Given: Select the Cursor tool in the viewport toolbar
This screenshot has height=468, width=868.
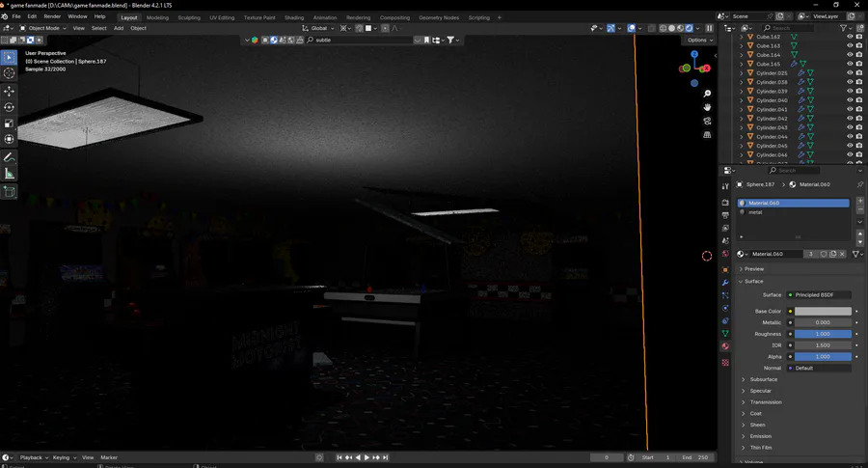Looking at the screenshot, I should click(x=9, y=73).
